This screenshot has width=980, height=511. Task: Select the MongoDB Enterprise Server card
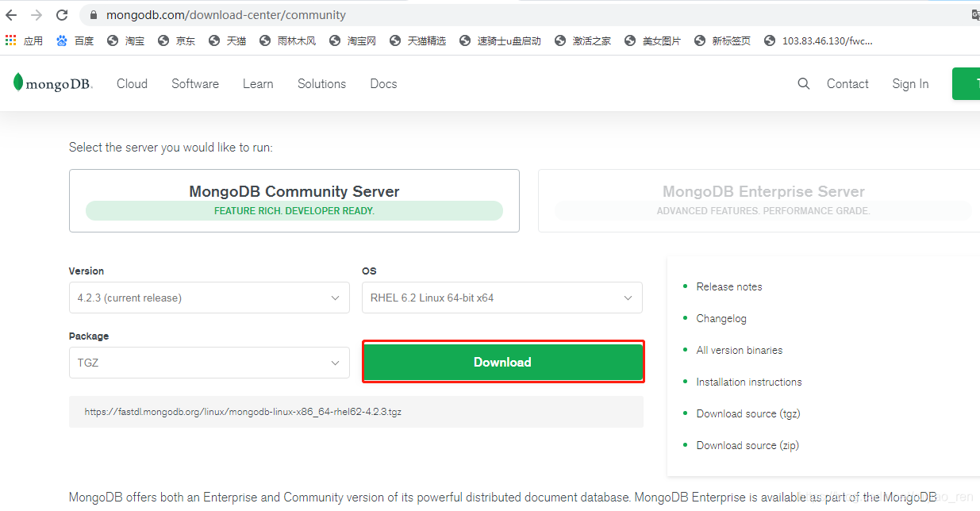point(762,200)
